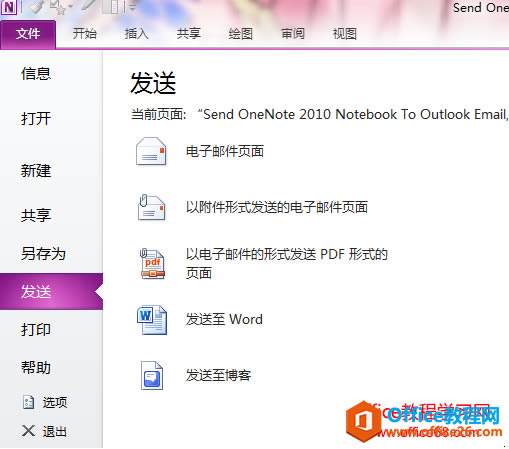Switch to the 插入 ribbon tab

click(136, 34)
